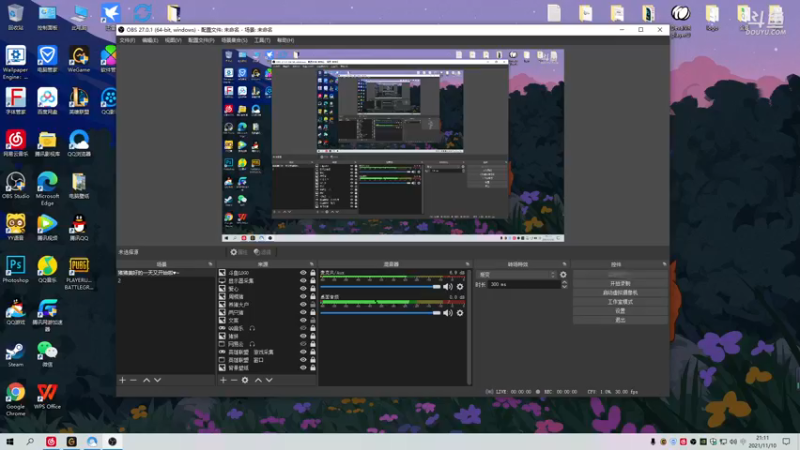Click the 桌面音频 volume slider
This screenshot has width=800, height=450.
(x=380, y=313)
